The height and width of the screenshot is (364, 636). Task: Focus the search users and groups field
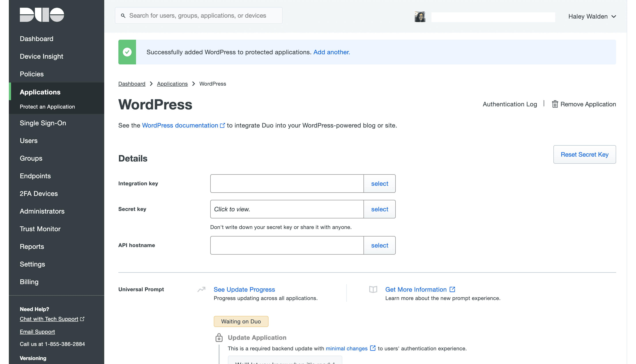[203, 16]
